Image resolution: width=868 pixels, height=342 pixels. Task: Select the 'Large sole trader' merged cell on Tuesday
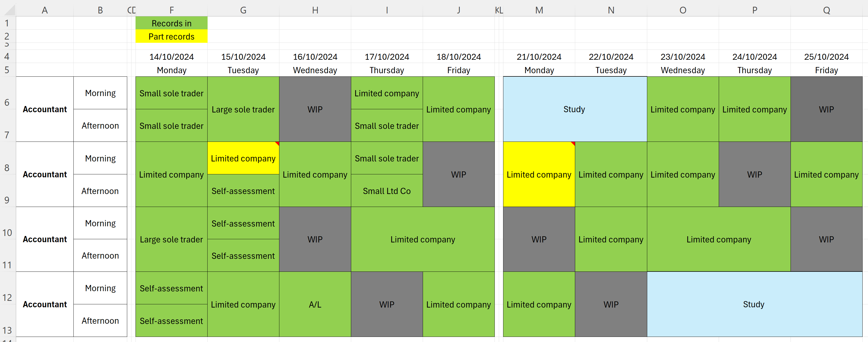click(x=243, y=109)
